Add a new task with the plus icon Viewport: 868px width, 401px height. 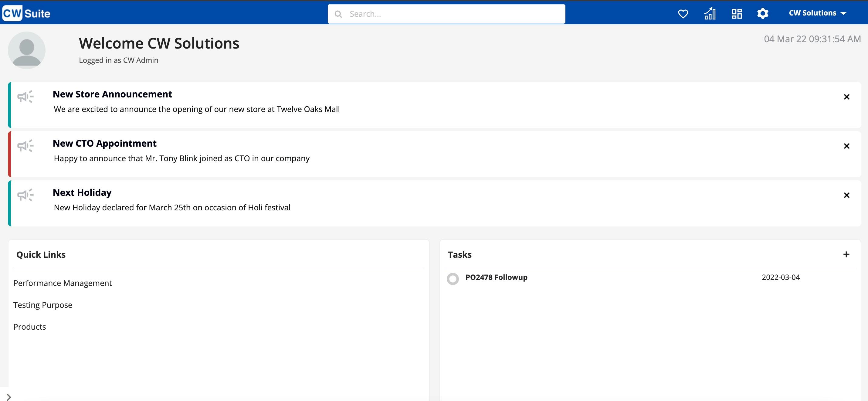(846, 255)
